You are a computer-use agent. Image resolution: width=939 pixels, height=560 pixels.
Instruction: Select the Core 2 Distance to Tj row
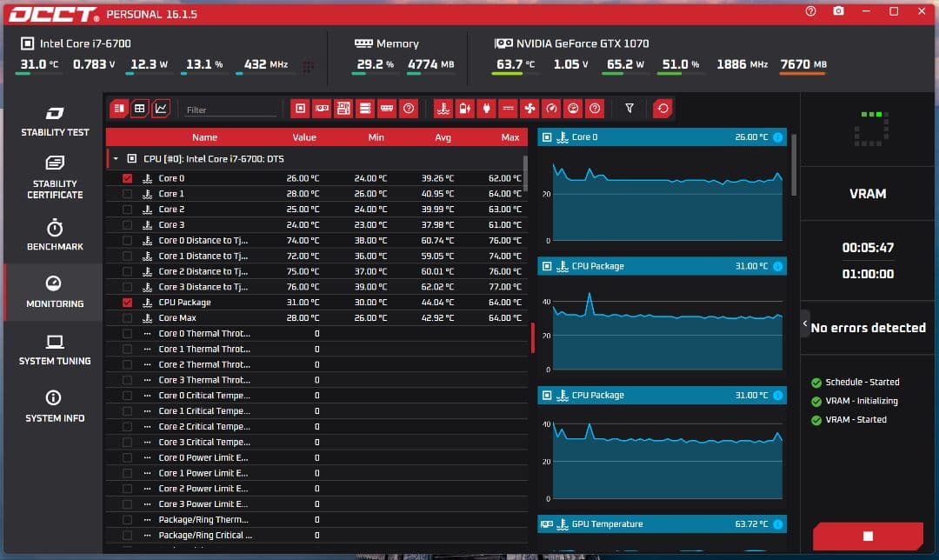pyautogui.click(x=316, y=271)
